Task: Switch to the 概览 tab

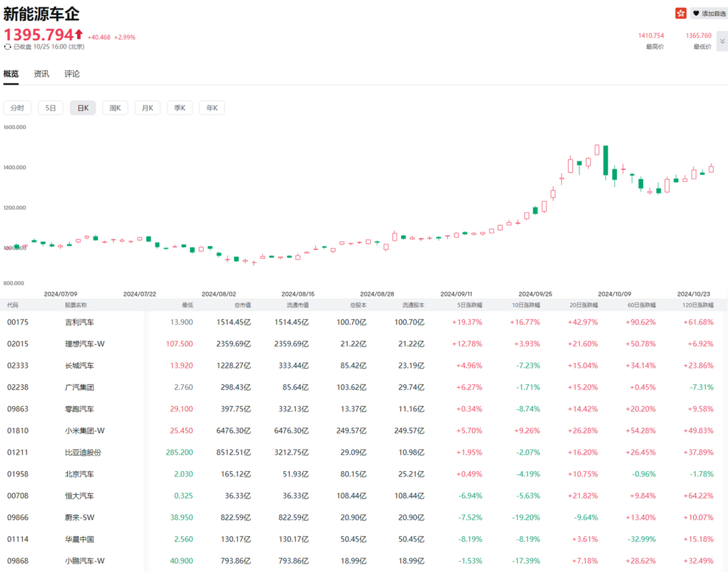Action: [11, 74]
